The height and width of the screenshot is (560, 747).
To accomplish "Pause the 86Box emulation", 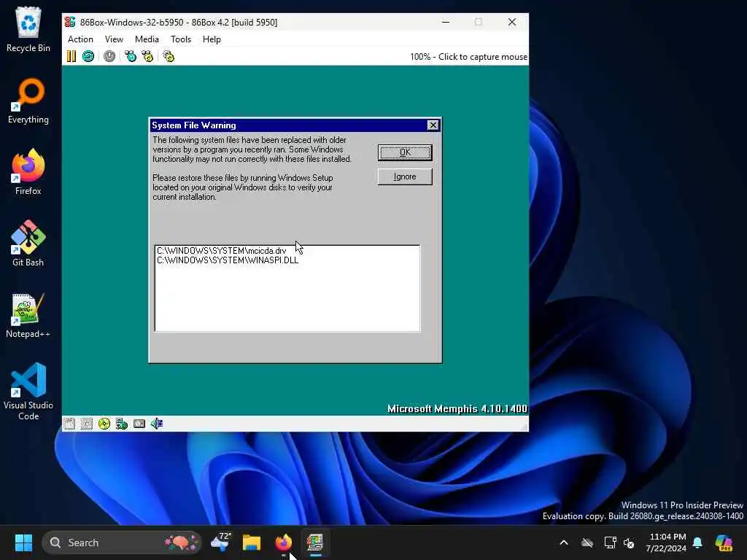I will click(x=71, y=56).
